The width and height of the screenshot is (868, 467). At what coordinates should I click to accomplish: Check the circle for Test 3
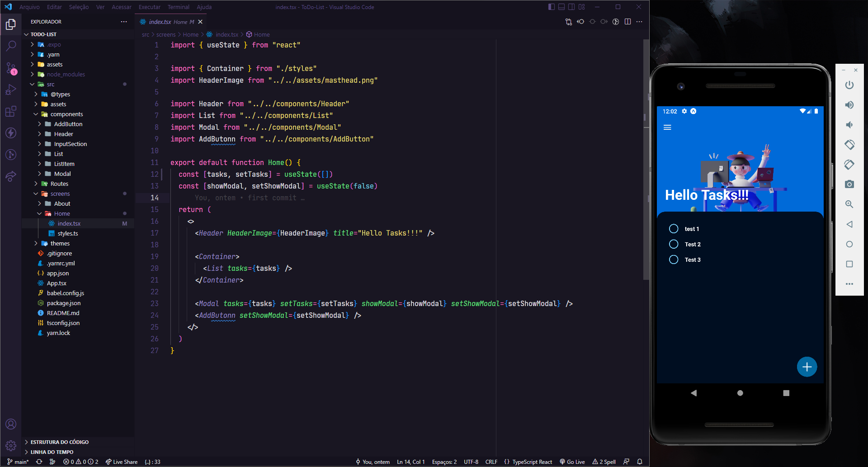click(674, 259)
